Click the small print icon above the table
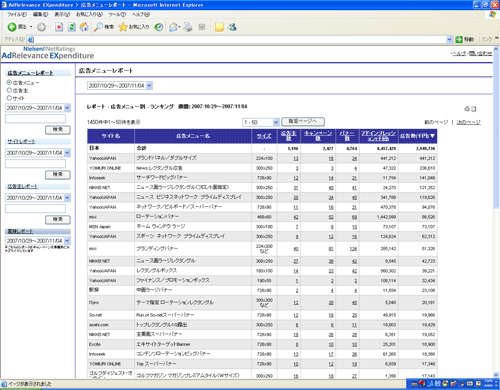This screenshot has width=500, height=390. click(467, 109)
